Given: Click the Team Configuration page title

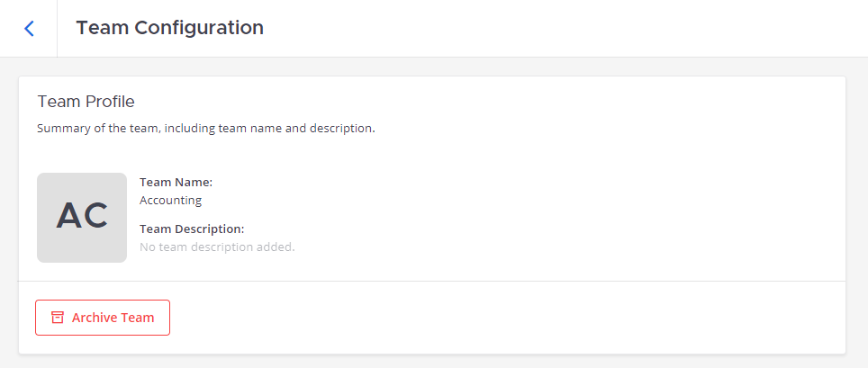Looking at the screenshot, I should 169,28.
